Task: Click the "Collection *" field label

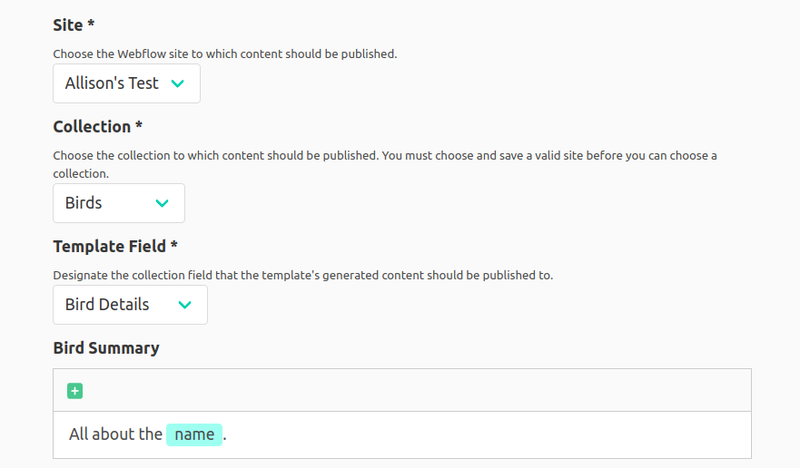Action: click(x=97, y=127)
